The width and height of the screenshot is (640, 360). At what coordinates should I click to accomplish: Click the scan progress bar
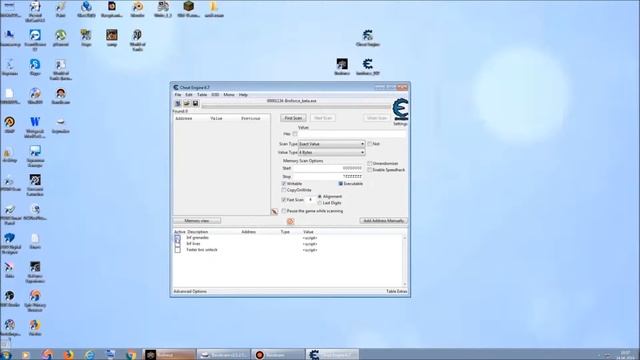pyautogui.click(x=296, y=107)
